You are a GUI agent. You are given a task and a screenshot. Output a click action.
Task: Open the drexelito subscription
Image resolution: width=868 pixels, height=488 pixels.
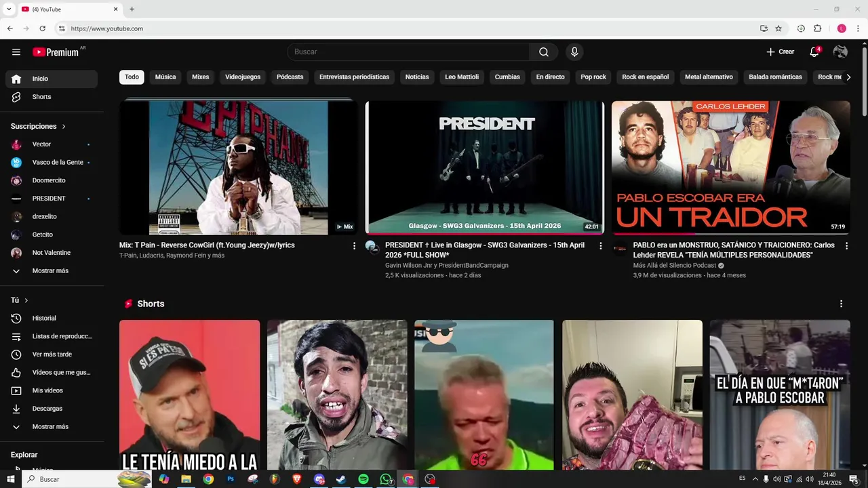coord(52,217)
